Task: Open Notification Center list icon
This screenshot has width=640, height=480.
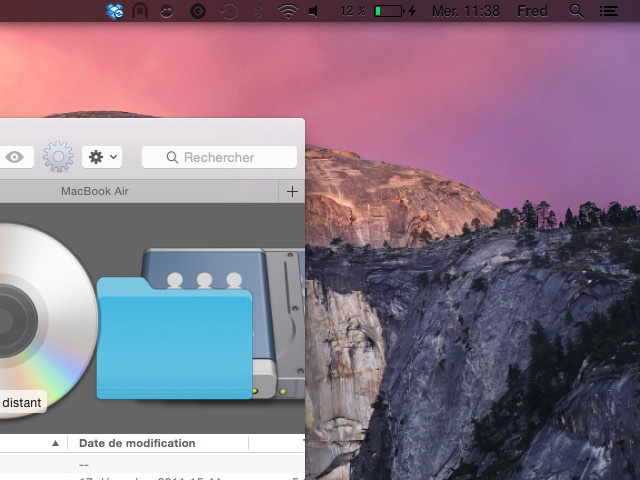Action: tap(609, 11)
